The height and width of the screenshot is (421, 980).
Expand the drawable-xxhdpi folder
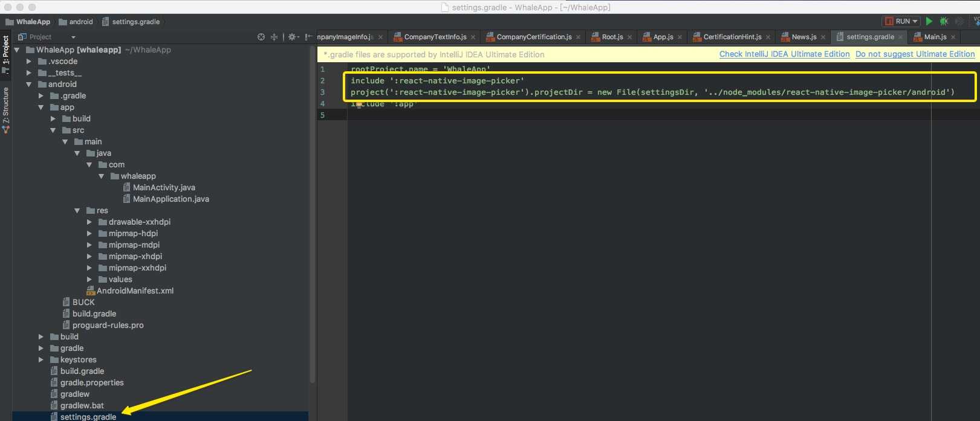[x=89, y=222]
